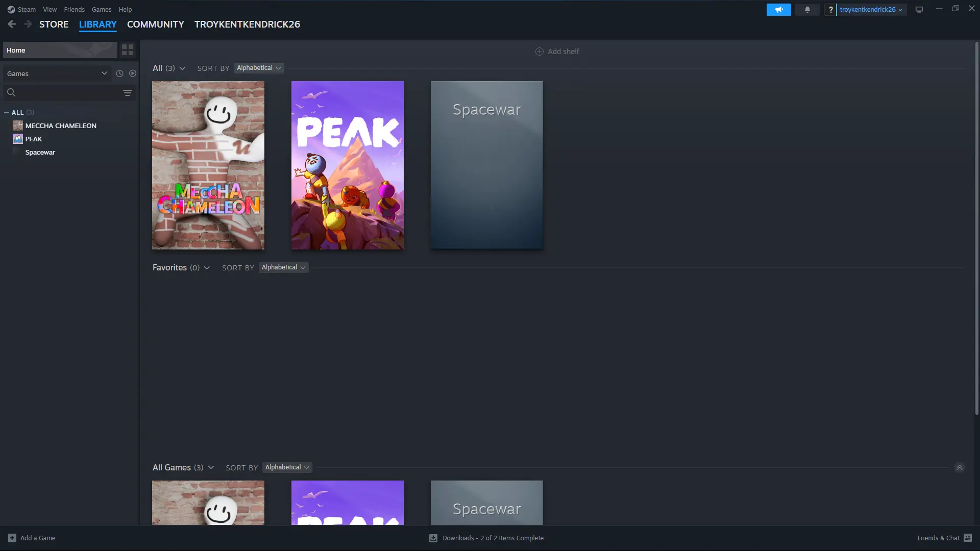980x551 pixels.
Task: Go back with the left arrow
Action: (x=12, y=24)
